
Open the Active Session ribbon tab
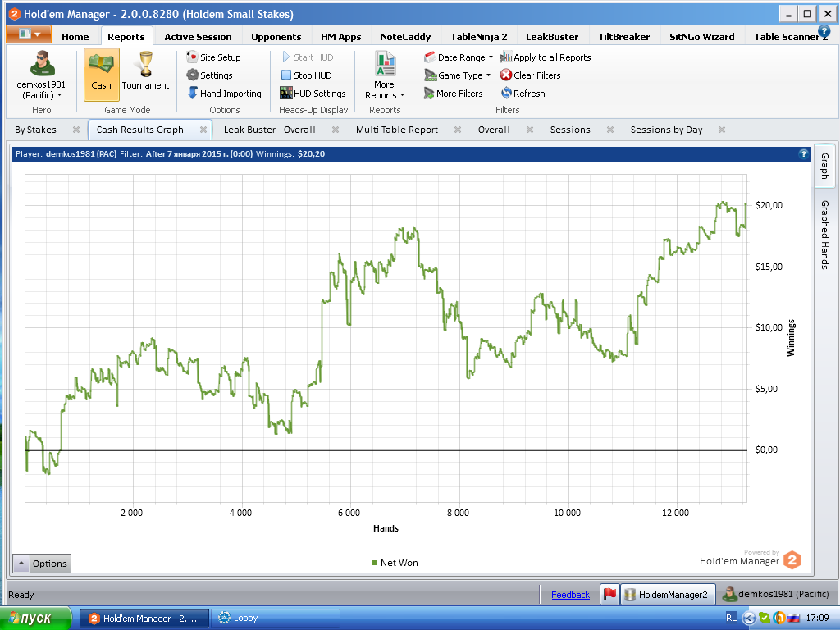tap(198, 37)
